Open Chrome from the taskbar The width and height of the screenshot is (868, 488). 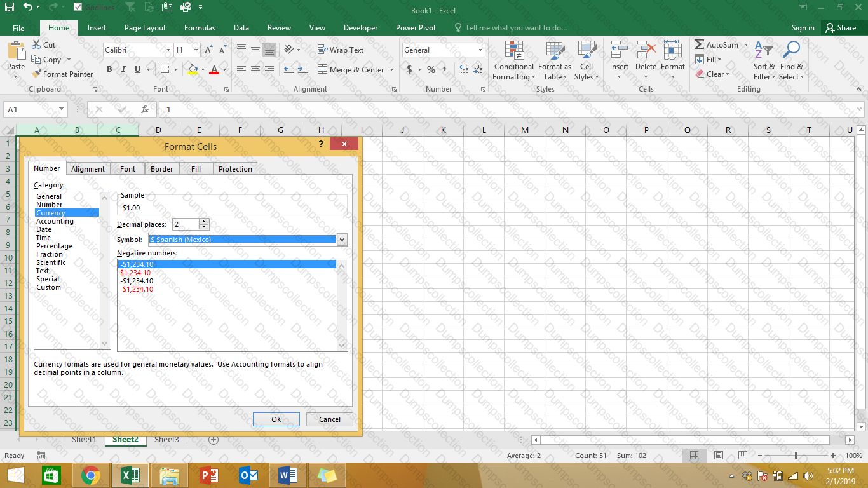click(x=91, y=475)
